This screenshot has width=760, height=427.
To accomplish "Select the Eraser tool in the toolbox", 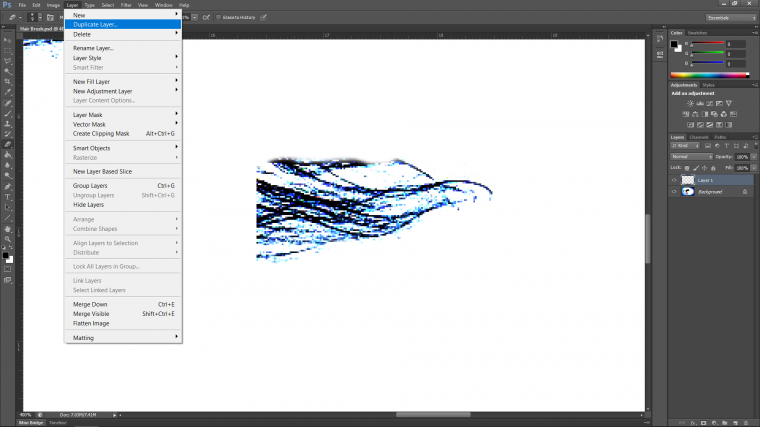I will (8, 144).
